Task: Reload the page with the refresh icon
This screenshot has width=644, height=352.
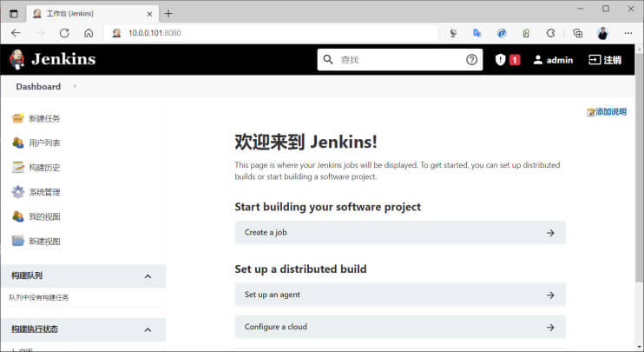Action: click(x=64, y=33)
